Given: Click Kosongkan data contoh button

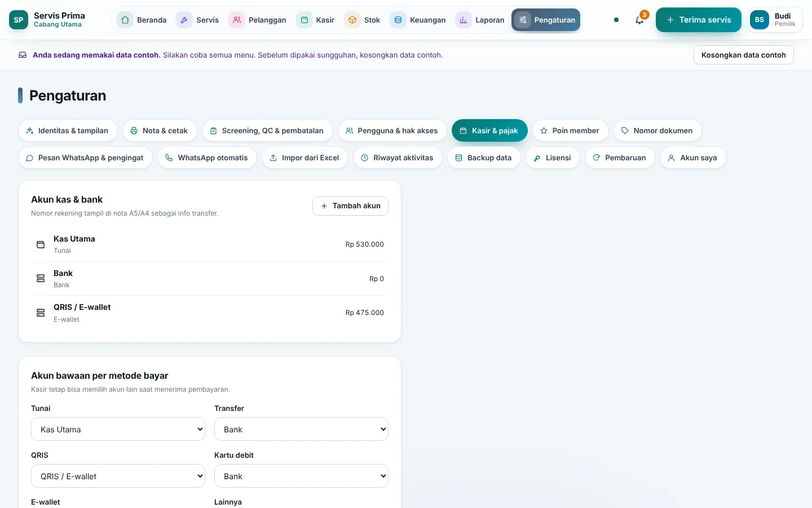Looking at the screenshot, I should click(743, 55).
